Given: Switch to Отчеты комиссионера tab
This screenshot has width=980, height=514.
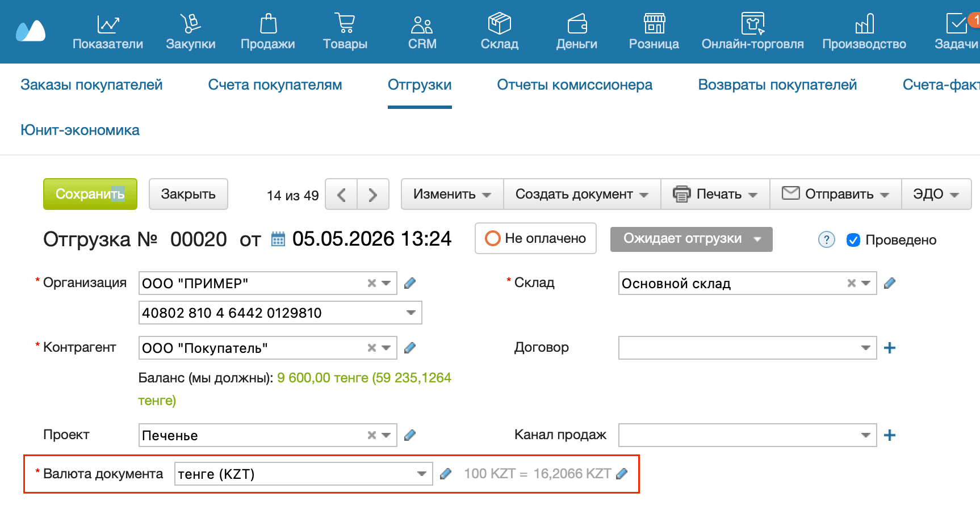Looking at the screenshot, I should pyautogui.click(x=575, y=85).
